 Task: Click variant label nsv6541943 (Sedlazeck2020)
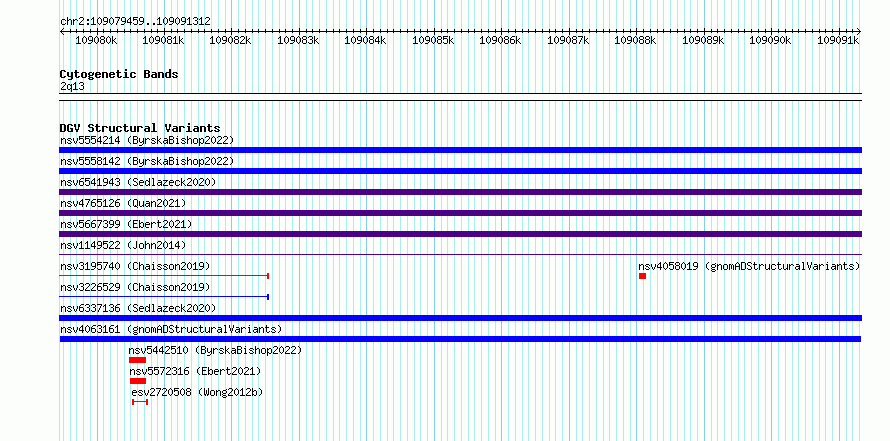(138, 182)
